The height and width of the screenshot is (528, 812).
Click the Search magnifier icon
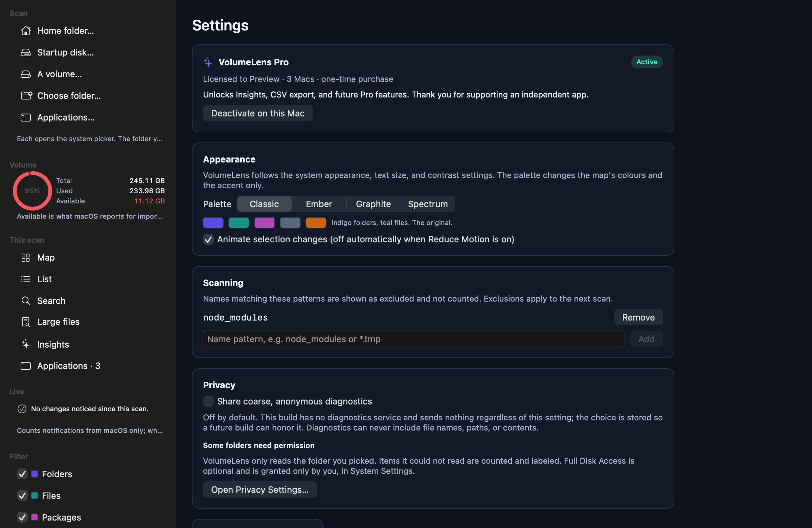[26, 301]
